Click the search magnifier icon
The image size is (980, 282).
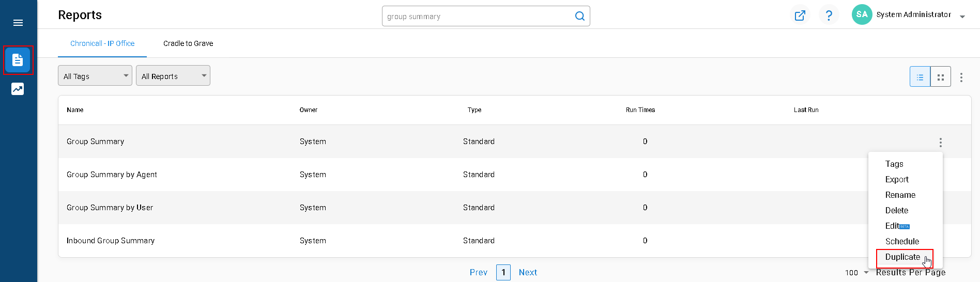click(x=580, y=16)
